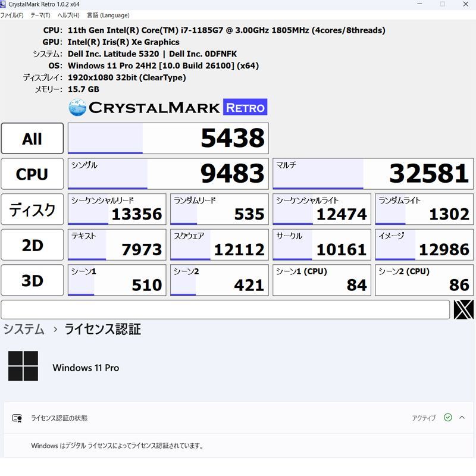Run the All benchmark
This screenshot has height=476, width=476.
click(x=32, y=138)
